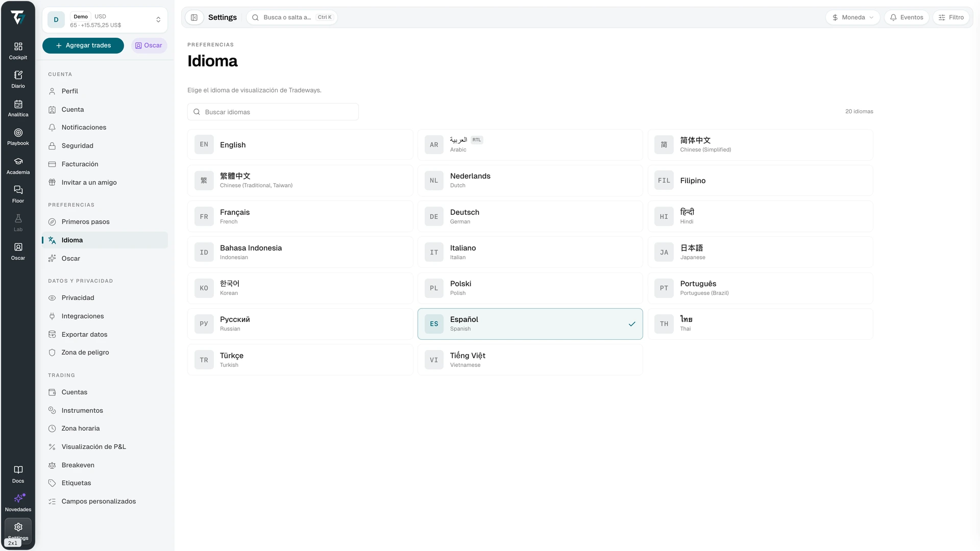Select Hindi language card
The width and height of the screenshot is (980, 551).
[761, 217]
